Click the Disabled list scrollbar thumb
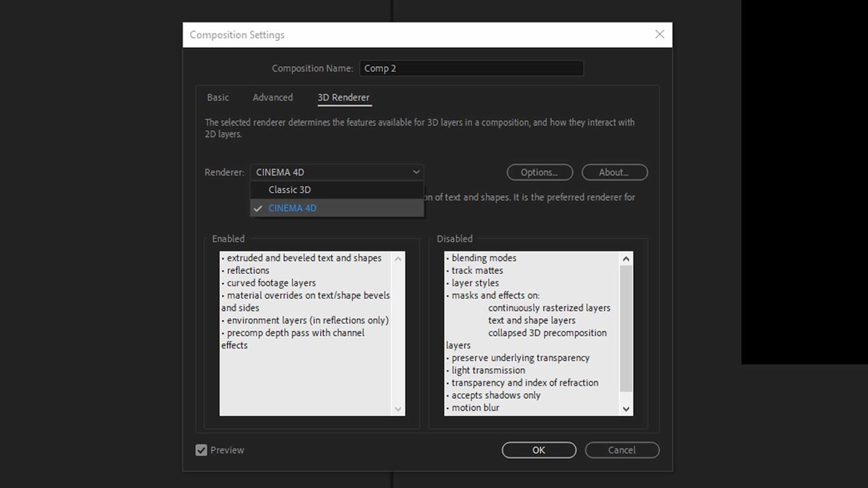The width and height of the screenshot is (868, 488). pos(626,329)
